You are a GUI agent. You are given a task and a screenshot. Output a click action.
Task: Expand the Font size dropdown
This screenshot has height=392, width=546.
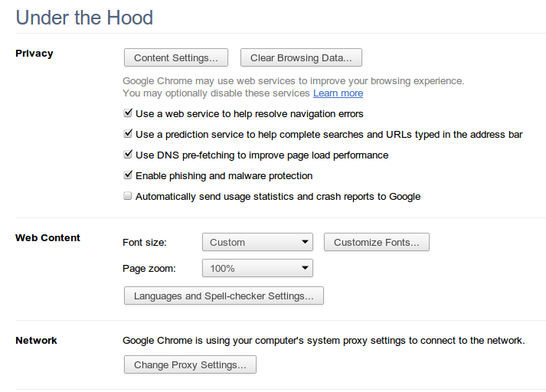click(x=257, y=243)
